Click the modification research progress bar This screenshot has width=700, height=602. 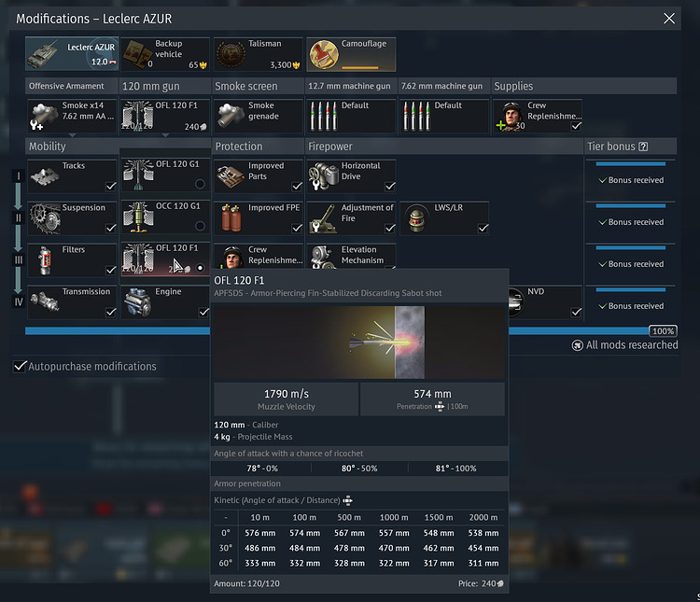tap(336, 330)
